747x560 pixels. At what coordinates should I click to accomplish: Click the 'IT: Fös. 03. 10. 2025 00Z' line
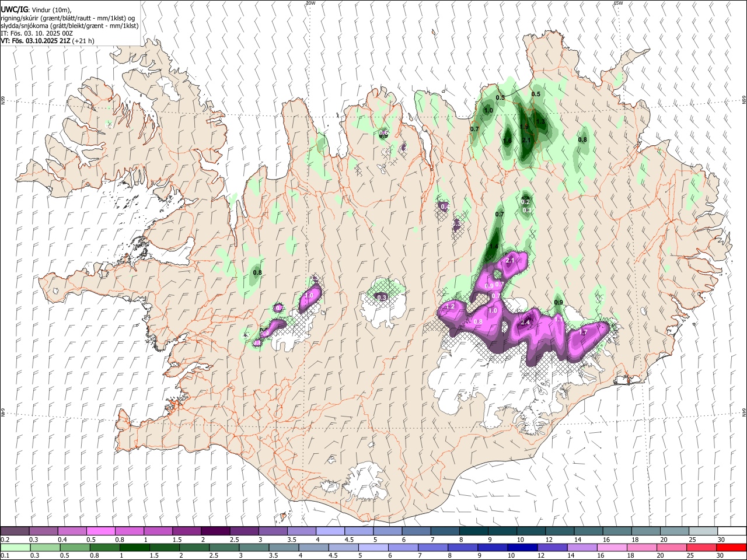point(37,33)
